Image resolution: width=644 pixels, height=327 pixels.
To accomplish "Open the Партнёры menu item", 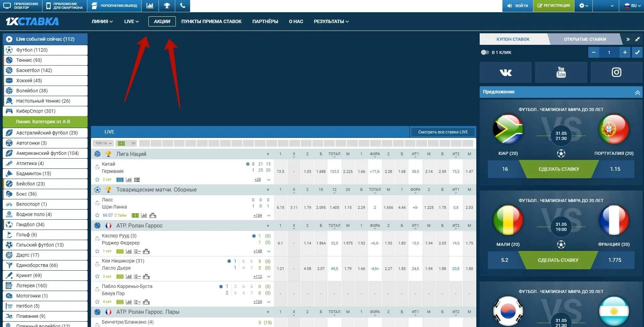I will pyautogui.click(x=265, y=21).
